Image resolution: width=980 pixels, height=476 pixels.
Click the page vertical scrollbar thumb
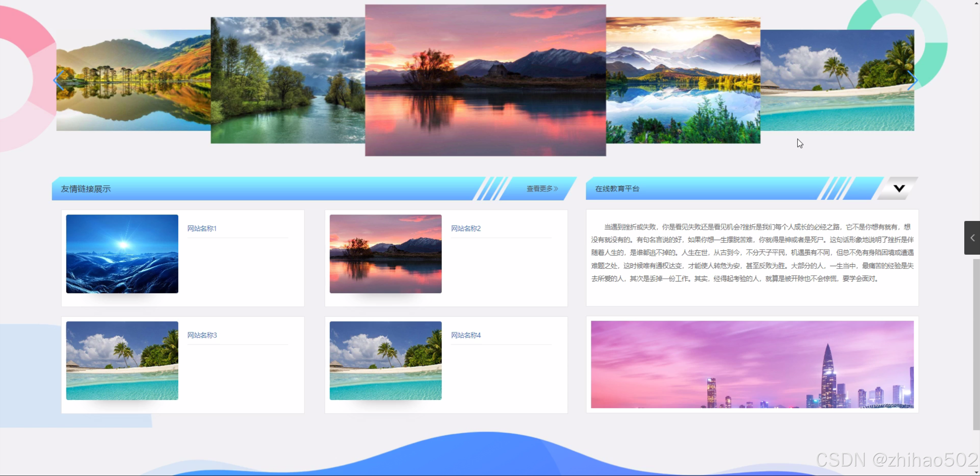click(976, 345)
